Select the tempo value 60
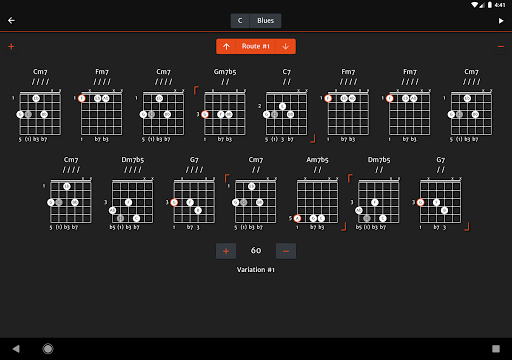 (256, 250)
